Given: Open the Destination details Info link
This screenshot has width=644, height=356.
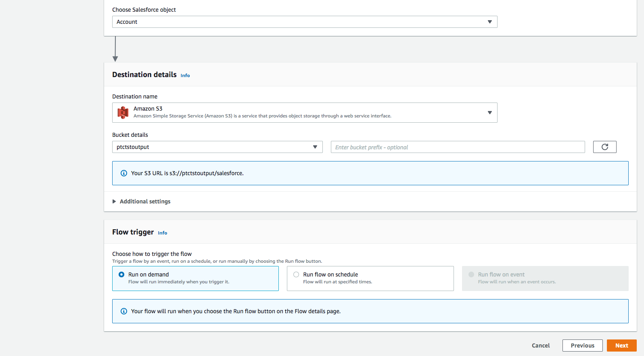Looking at the screenshot, I should pyautogui.click(x=185, y=75).
